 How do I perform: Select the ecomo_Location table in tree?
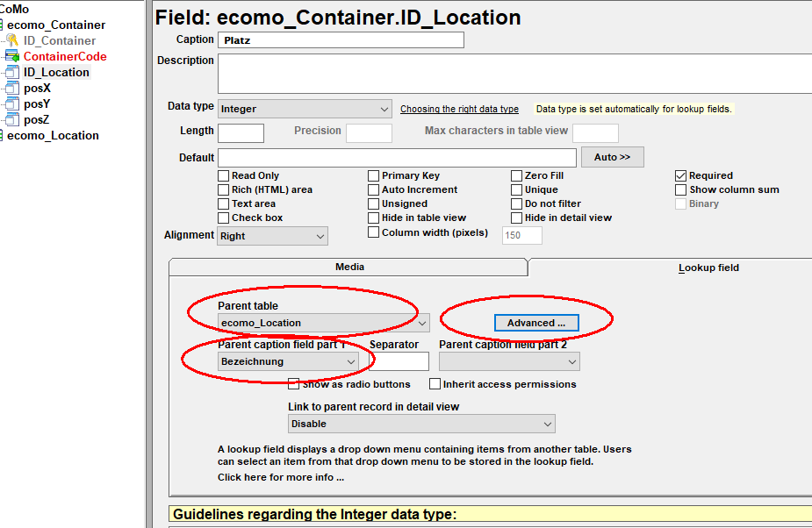click(x=53, y=136)
